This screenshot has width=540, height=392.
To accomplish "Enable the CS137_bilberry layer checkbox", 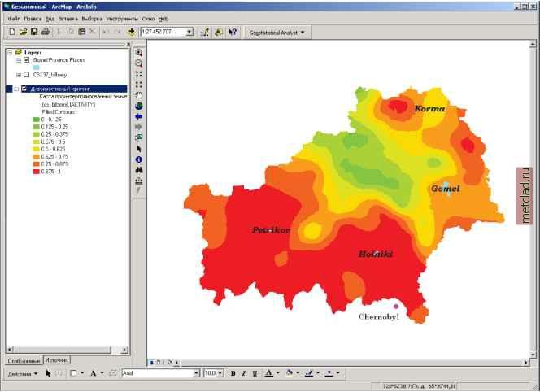I will (27, 75).
